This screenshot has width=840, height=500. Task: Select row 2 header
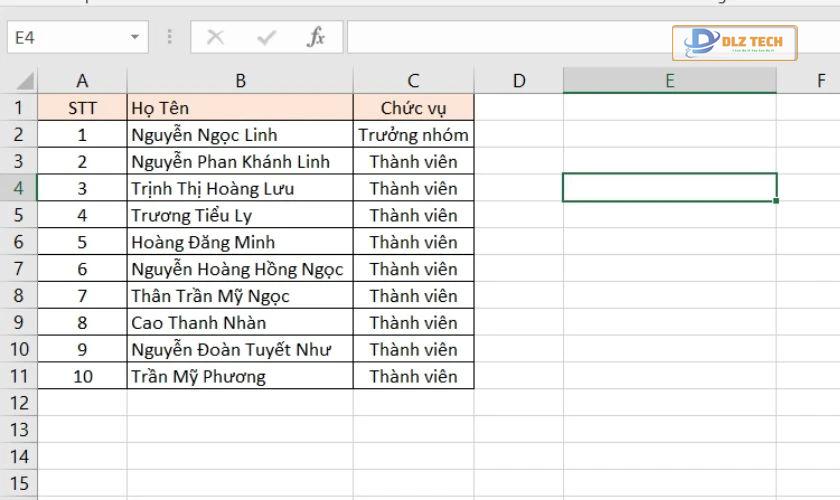click(19, 135)
